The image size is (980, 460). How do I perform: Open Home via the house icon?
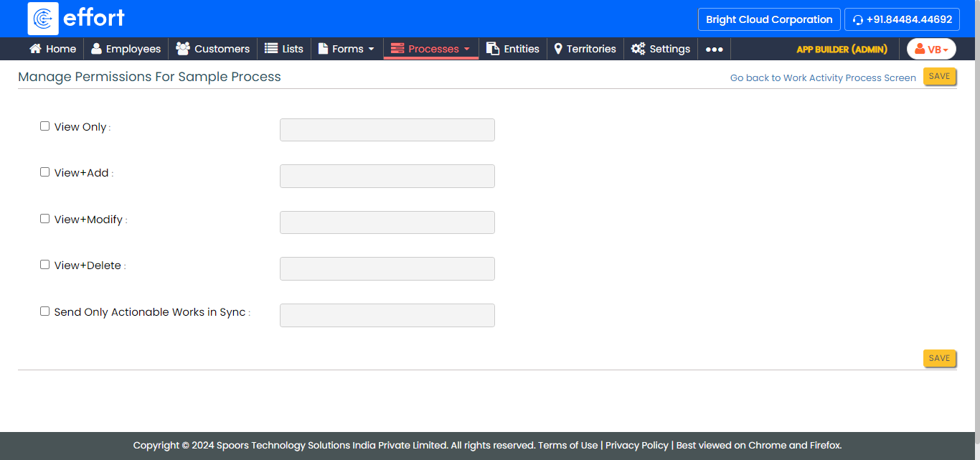tap(35, 49)
